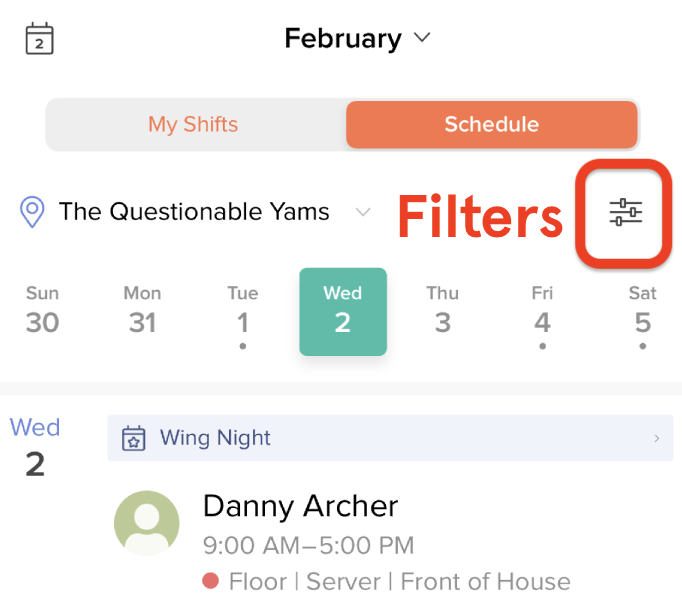Open Wing Night event details chevron
The height and width of the screenshot is (606, 682).
click(657, 438)
